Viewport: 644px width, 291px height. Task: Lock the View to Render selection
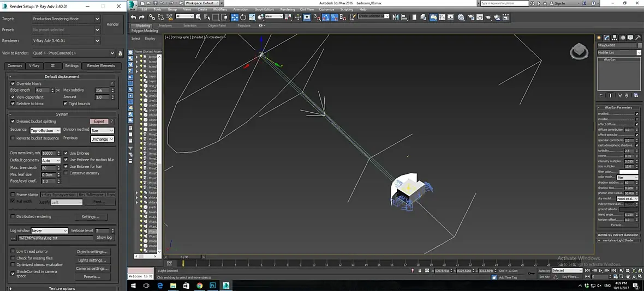pos(120,53)
